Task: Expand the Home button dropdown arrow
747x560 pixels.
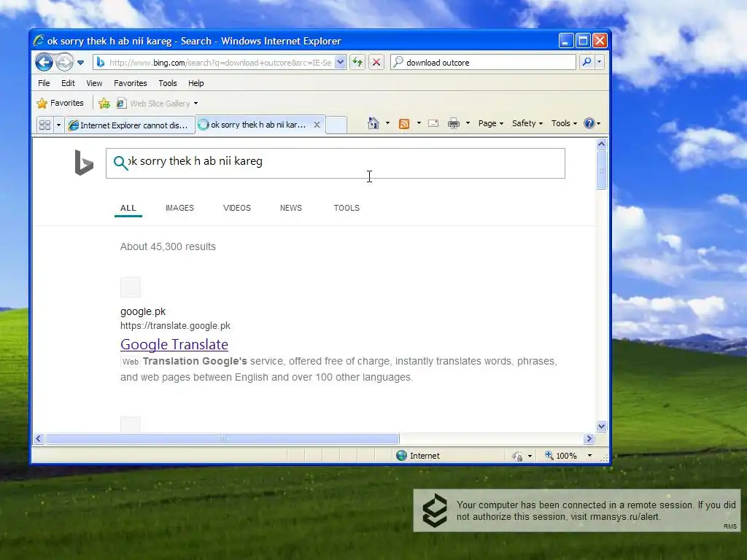Action: pos(387,123)
